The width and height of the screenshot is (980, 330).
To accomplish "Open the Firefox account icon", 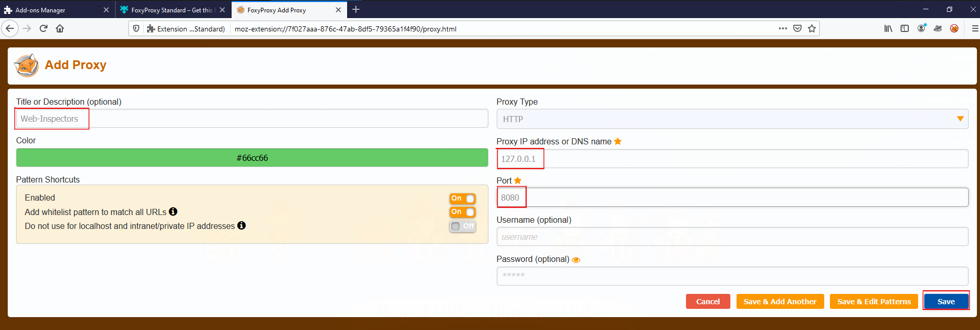I will pos(922,28).
